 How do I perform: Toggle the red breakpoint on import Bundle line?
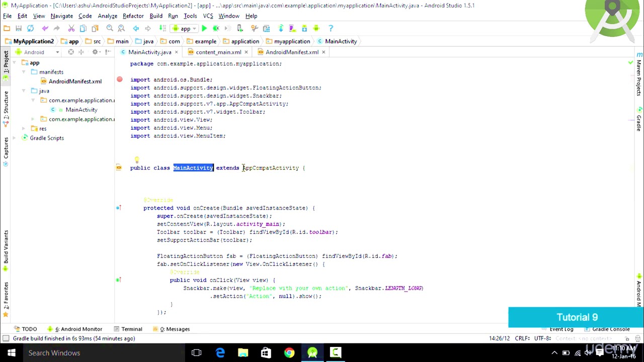[119, 79]
